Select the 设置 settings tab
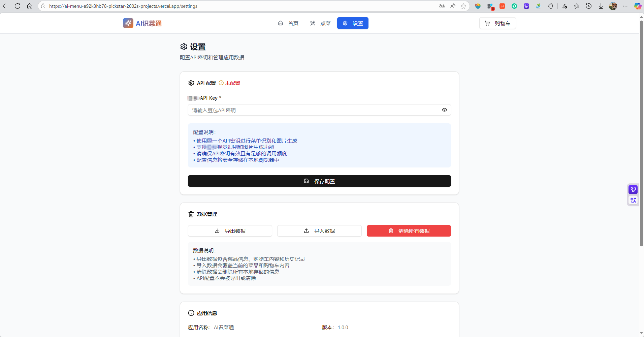Screen dimensions: 644x337 [x=353, y=23]
